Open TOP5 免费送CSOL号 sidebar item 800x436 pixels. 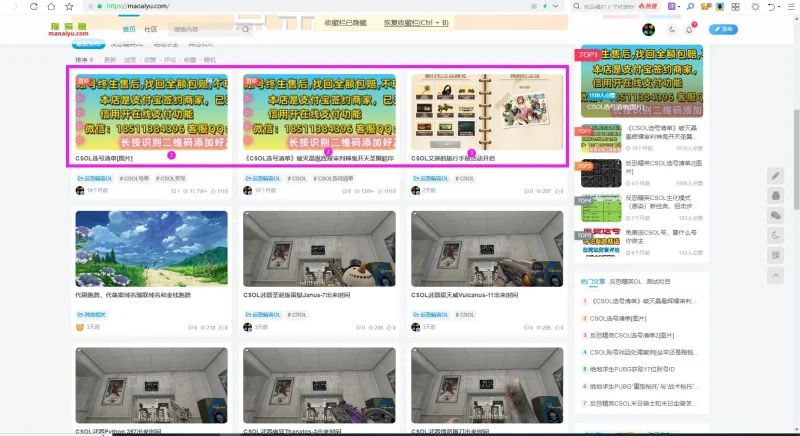[642, 242]
